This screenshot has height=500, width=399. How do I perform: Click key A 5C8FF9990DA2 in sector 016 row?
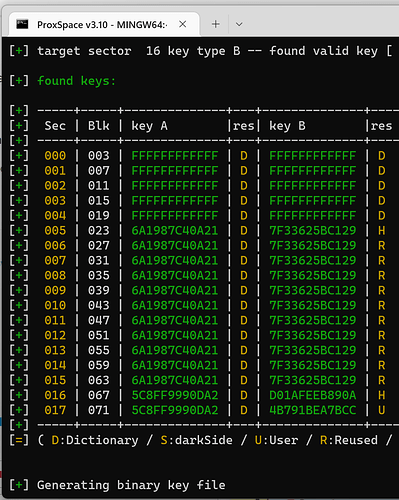point(175,395)
